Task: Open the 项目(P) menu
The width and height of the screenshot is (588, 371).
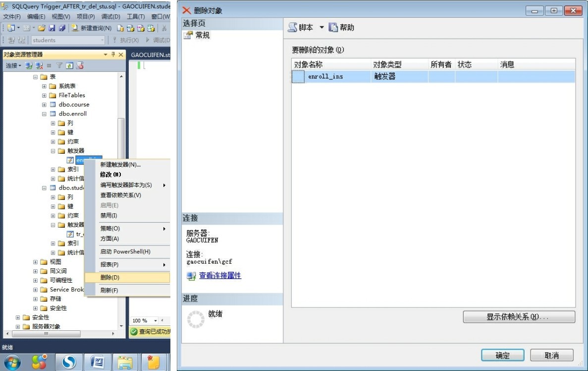Action: [86, 16]
